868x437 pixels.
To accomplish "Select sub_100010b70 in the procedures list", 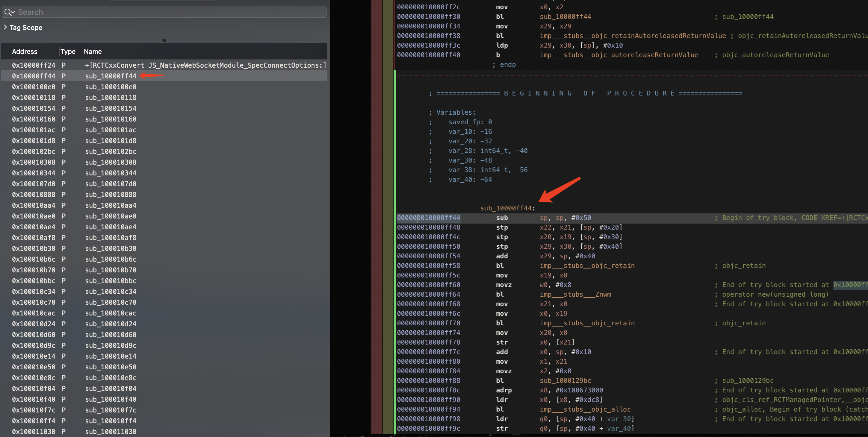I will [x=164, y=270].
